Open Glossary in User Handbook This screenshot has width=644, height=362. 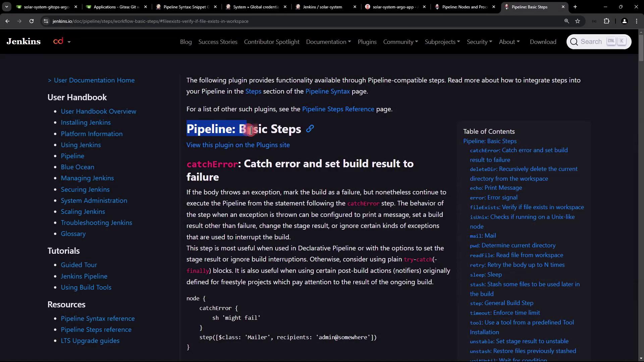pos(73,234)
